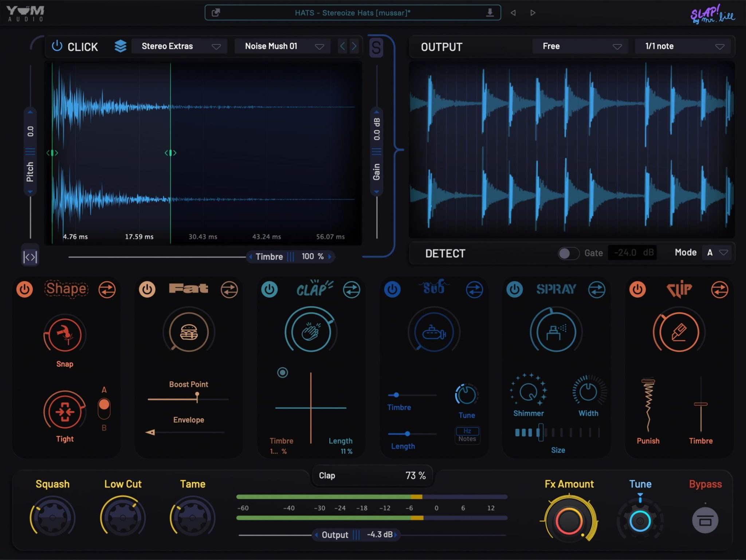Select the Sub submarine knob icon

pos(433,332)
